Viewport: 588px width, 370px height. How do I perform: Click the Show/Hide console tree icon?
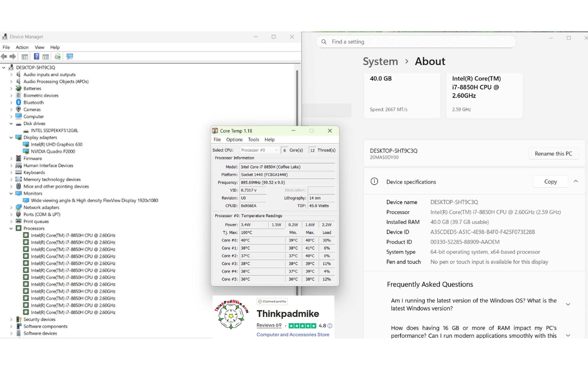[x=25, y=57]
